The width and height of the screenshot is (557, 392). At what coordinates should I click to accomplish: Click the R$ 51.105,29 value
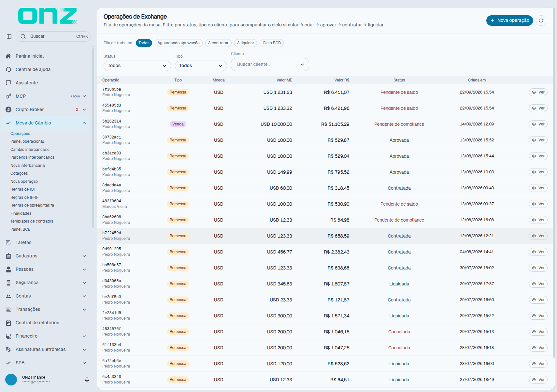pyautogui.click(x=335, y=124)
